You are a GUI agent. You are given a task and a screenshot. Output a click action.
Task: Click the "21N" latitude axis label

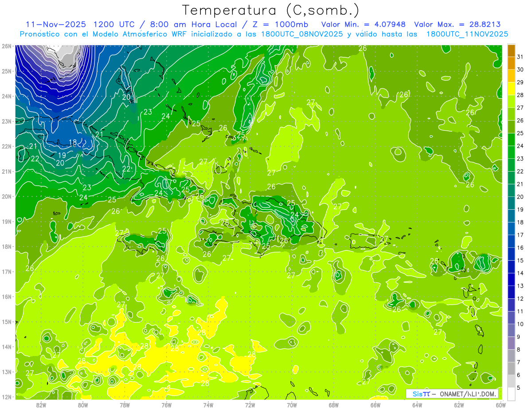(7, 171)
